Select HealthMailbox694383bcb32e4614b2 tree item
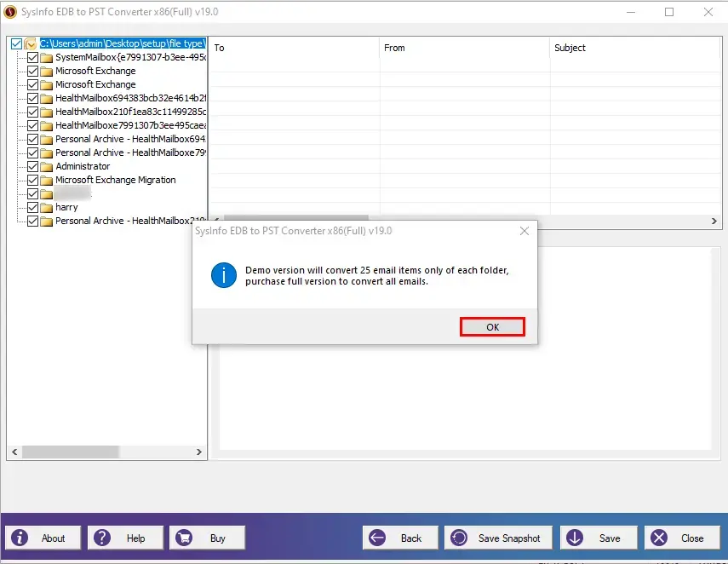The height and width of the screenshot is (564, 728). tap(130, 98)
